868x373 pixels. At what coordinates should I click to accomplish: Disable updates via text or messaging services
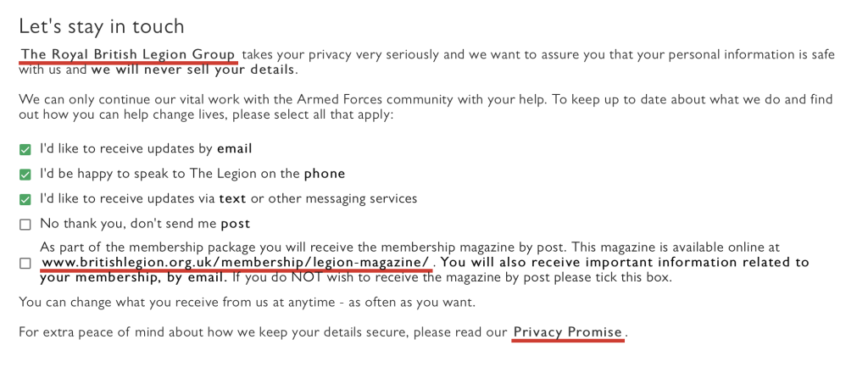(25, 200)
